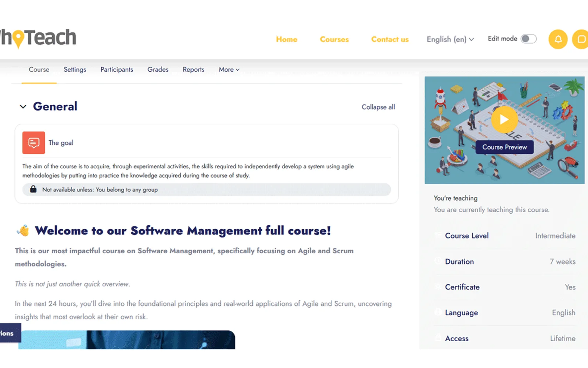This screenshot has width=588, height=368.
Task: Click the Duration label
Action: (459, 262)
